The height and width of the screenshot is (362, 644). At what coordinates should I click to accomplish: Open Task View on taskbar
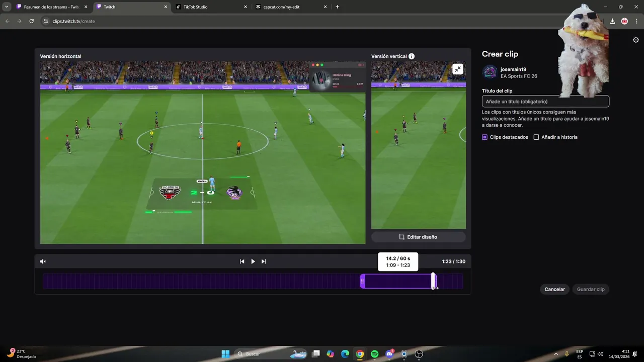[315, 354]
